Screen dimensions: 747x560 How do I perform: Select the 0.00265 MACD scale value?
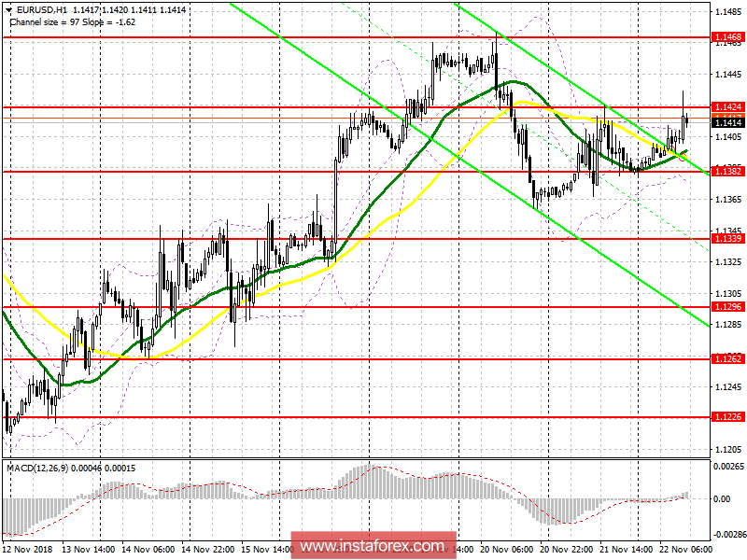729,466
